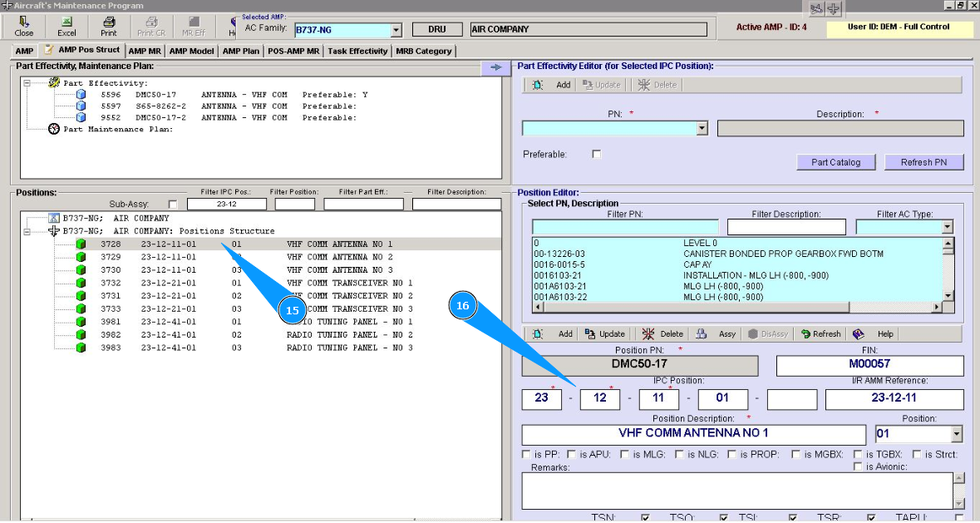This screenshot has height=523, width=980.
Task: Open the Task Effectivity tab
Action: point(357,51)
